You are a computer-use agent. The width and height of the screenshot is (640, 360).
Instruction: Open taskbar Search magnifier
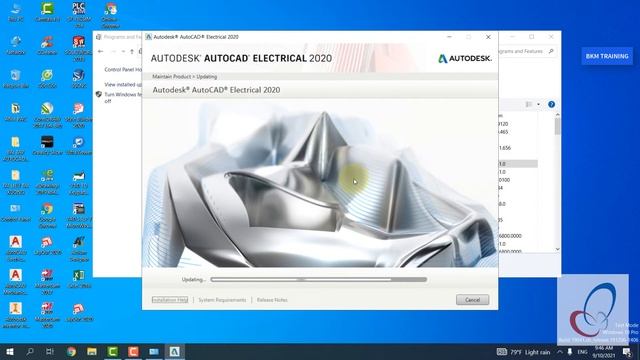coord(30,352)
